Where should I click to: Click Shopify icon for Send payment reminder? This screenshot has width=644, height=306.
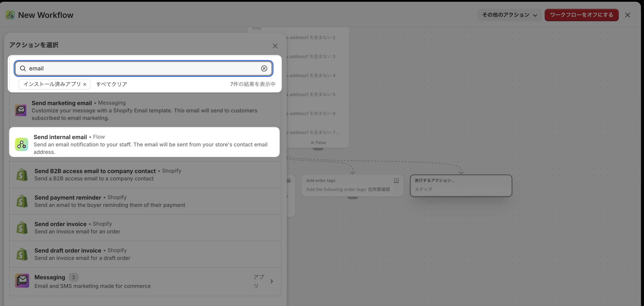22,201
